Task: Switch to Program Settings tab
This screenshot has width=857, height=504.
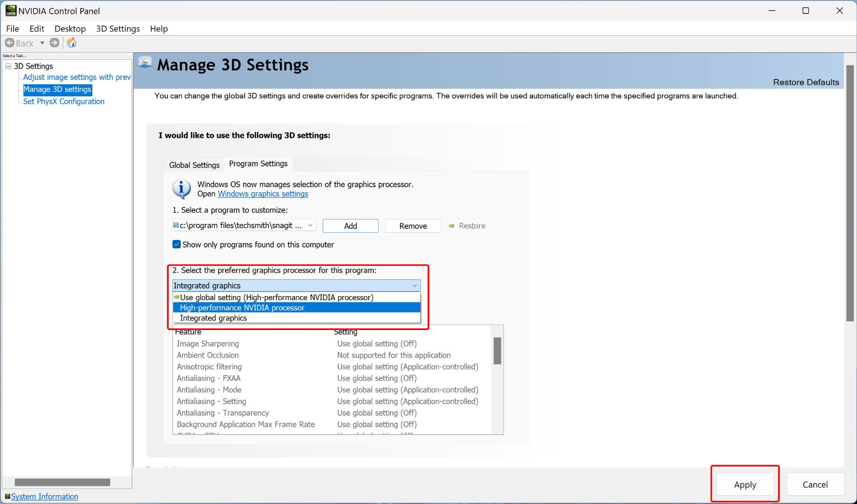Action: tap(258, 163)
